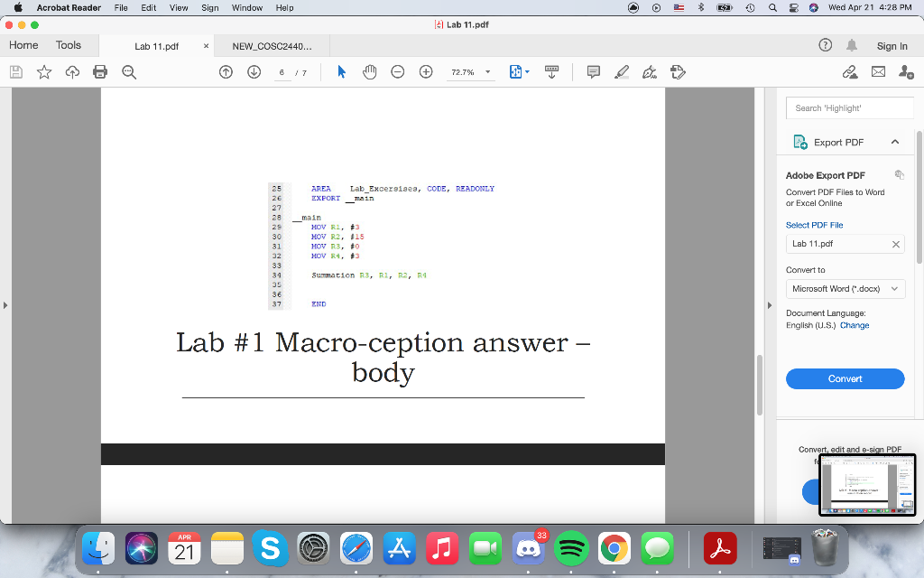924x578 pixels.
Task: Open notifications bell icon
Action: tap(852, 45)
